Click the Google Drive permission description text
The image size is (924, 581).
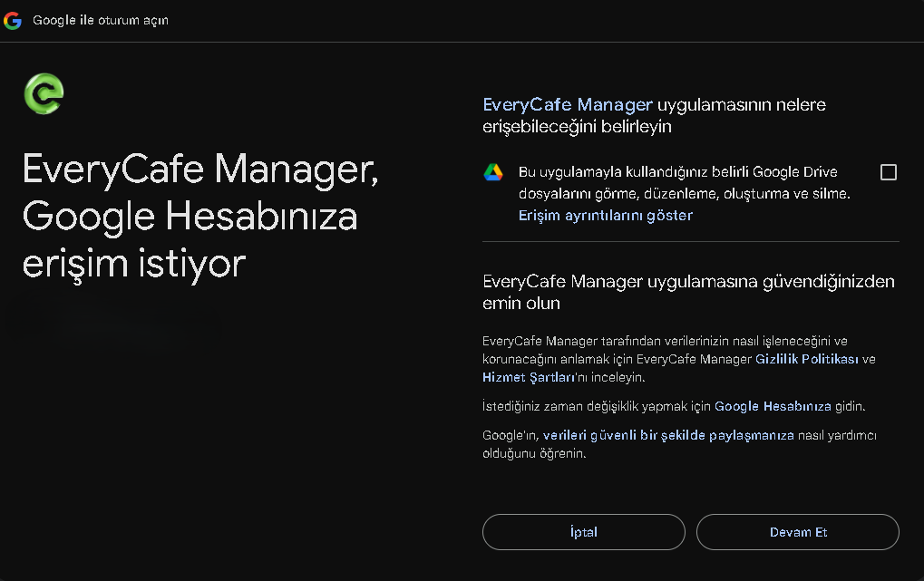pyautogui.click(x=685, y=183)
